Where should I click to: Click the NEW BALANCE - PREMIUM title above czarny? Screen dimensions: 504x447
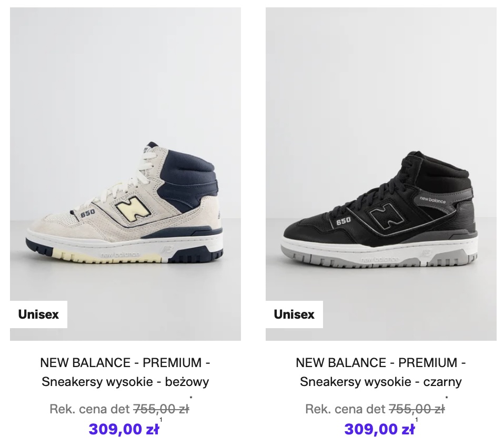pyautogui.click(x=381, y=363)
